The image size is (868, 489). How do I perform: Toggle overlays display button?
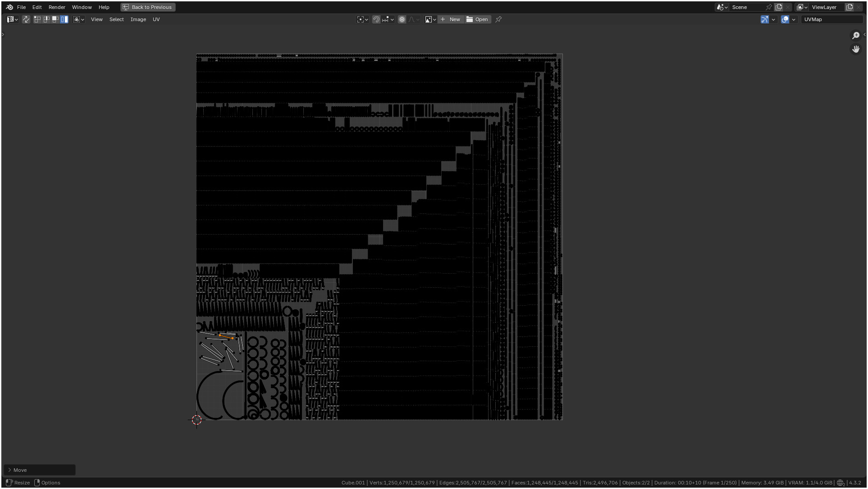click(785, 19)
